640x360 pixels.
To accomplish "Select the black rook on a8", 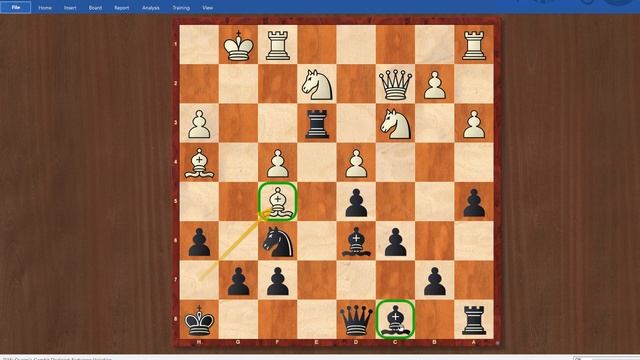I will point(474,320).
